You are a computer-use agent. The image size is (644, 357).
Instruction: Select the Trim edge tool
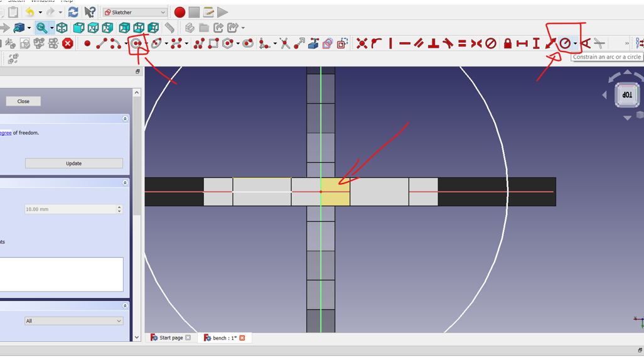click(284, 43)
